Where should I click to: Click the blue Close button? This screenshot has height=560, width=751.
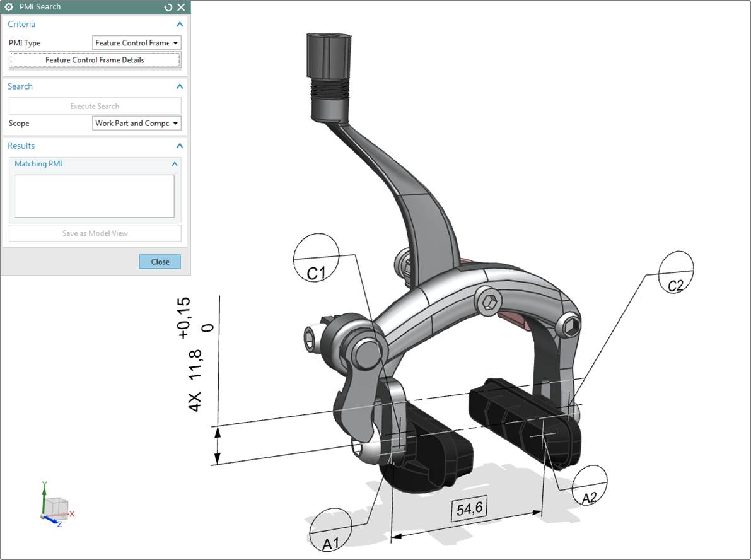[160, 262]
